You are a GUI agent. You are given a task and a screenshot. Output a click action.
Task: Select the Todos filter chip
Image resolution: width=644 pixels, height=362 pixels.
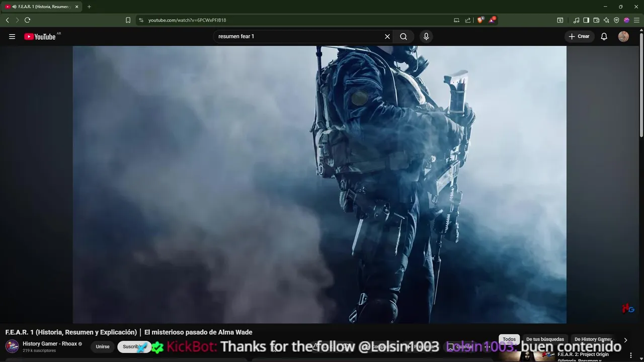[x=509, y=339]
